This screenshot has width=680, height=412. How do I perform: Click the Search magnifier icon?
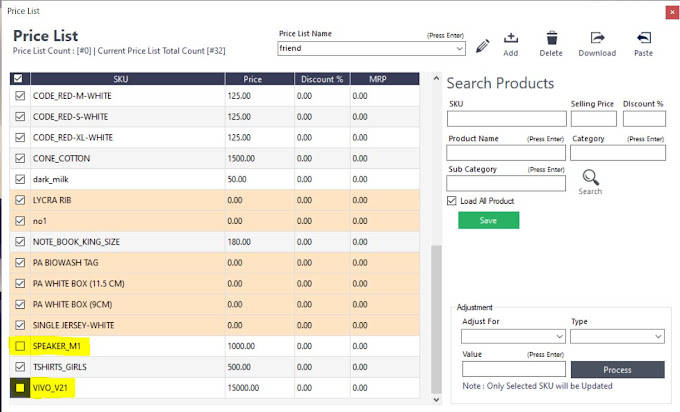click(590, 177)
